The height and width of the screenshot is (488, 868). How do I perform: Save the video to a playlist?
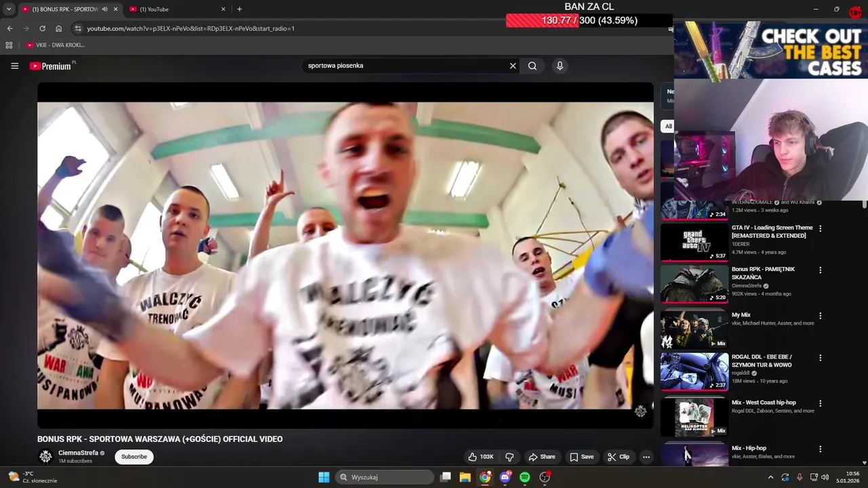pyautogui.click(x=582, y=457)
